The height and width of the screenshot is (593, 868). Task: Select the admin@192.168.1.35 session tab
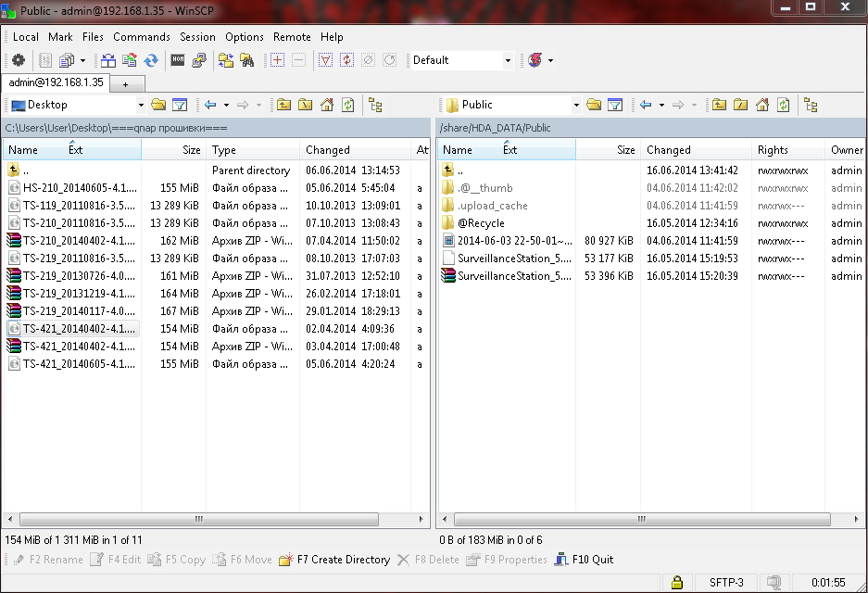coord(56,82)
